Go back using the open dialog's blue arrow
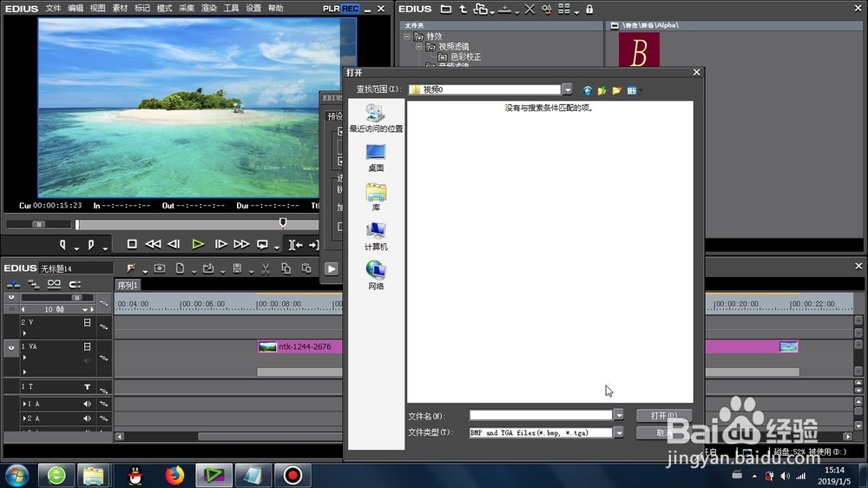 click(588, 90)
